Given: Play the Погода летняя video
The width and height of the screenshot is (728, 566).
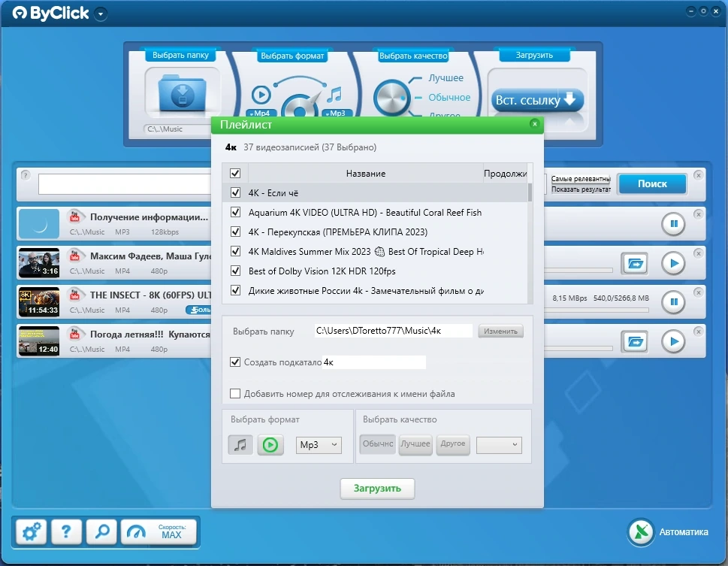Looking at the screenshot, I should point(673,341).
